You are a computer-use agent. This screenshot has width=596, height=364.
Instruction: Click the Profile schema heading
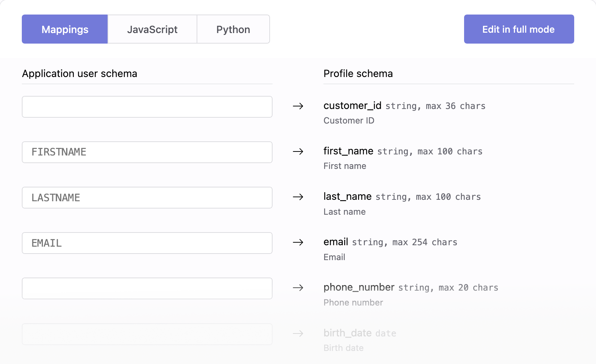pos(358,74)
